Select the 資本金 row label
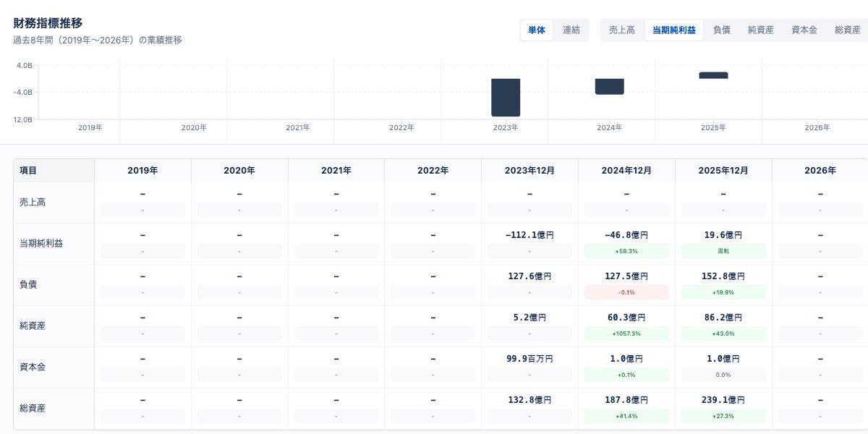Viewport: 868px width, 434px height. pos(33,367)
